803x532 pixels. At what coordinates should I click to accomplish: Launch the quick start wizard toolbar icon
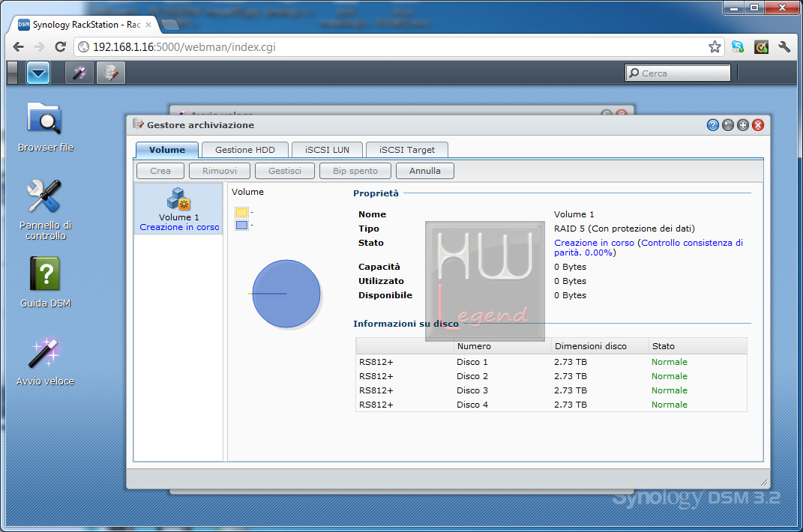tap(79, 73)
